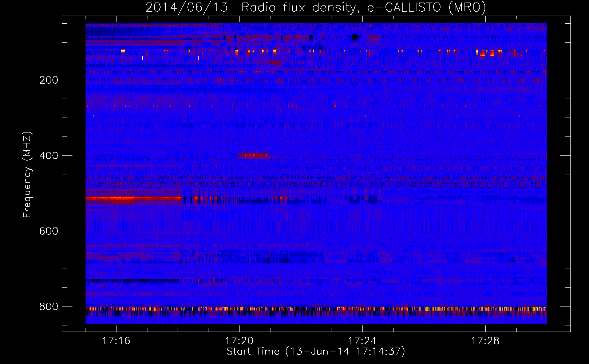
Task: Click the 200 frequency tick label
Action: (x=49, y=80)
